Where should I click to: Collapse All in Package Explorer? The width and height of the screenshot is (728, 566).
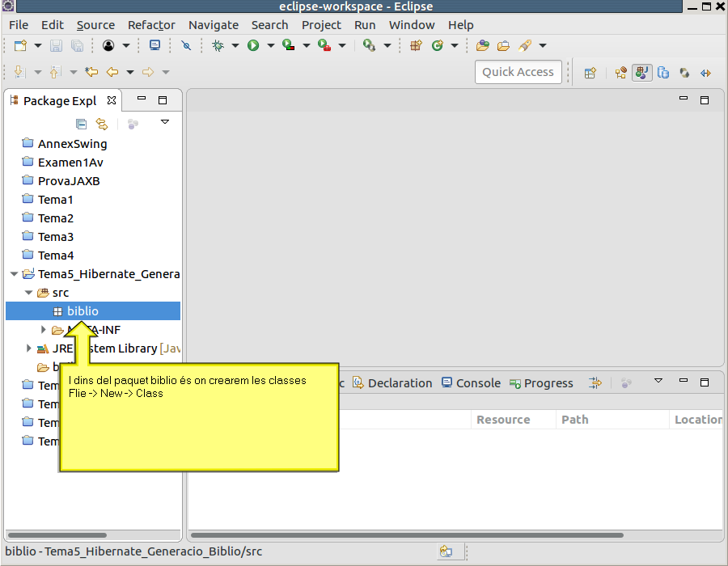coord(81,124)
